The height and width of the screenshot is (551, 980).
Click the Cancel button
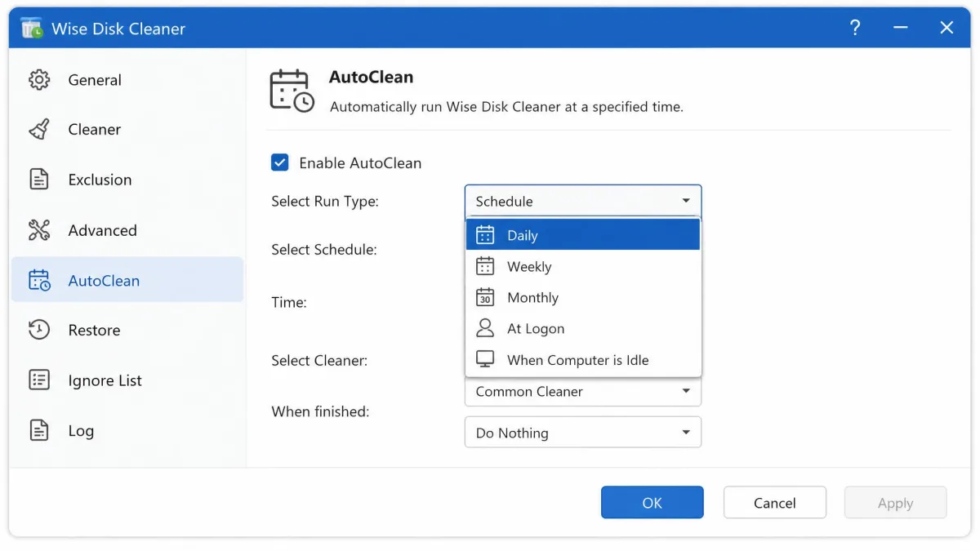coord(774,503)
